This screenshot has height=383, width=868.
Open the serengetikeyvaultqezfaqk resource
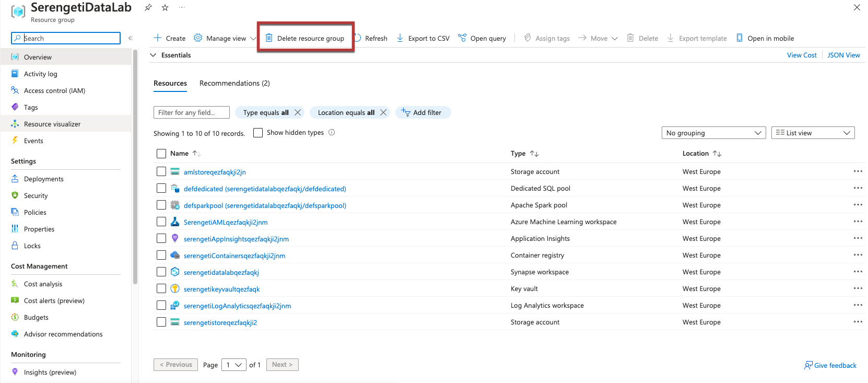(x=221, y=289)
